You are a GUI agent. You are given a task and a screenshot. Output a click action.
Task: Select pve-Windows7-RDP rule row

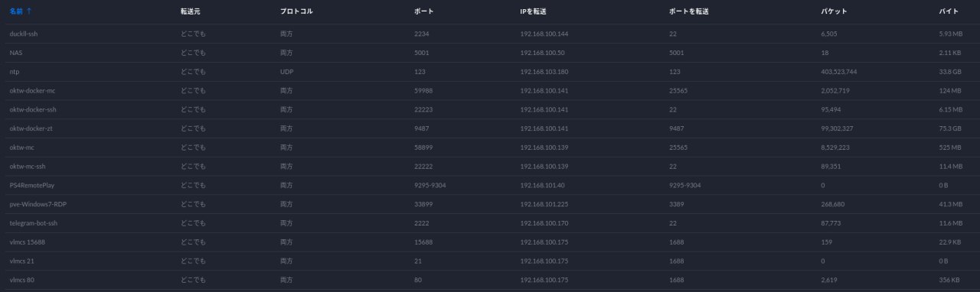[x=490, y=204]
